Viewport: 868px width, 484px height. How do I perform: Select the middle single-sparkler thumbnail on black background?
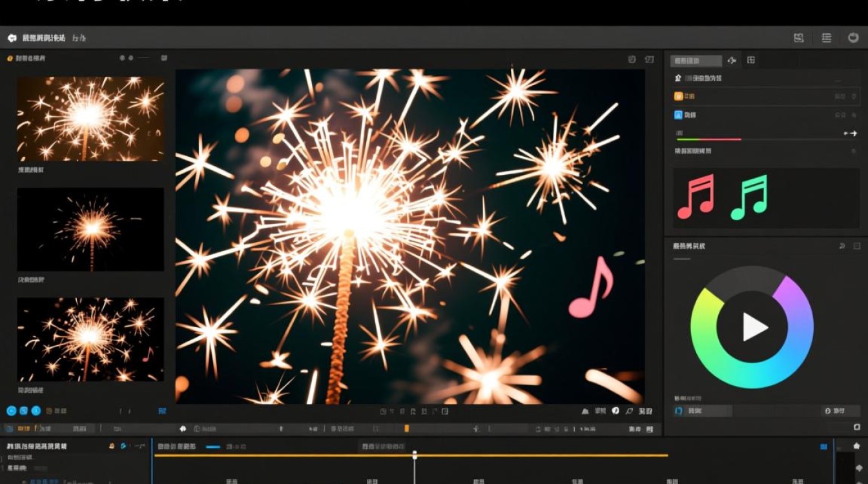click(90, 230)
